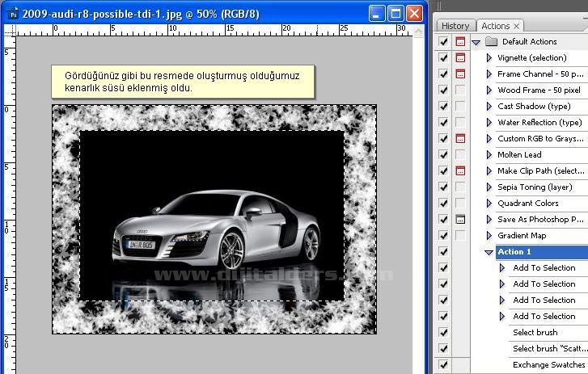Uncheck Sepia Toning (layer) checkbox
The image size is (588, 374).
(x=443, y=187)
